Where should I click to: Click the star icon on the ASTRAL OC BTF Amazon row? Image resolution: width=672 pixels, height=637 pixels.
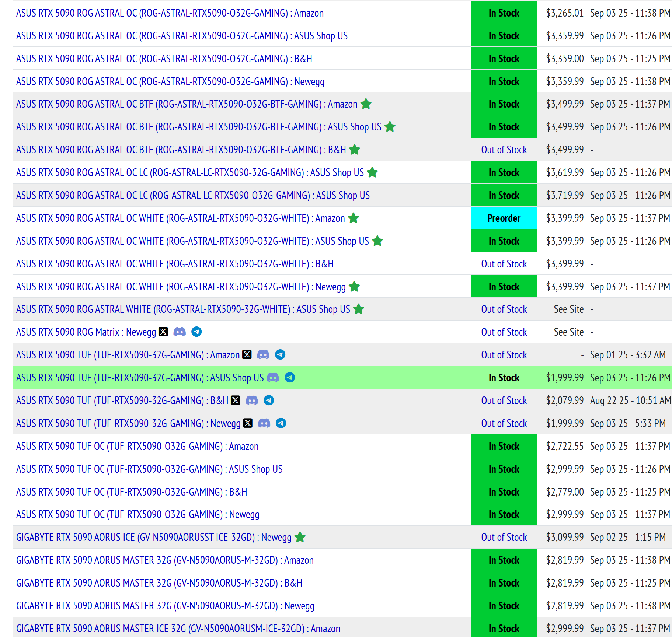tap(366, 104)
